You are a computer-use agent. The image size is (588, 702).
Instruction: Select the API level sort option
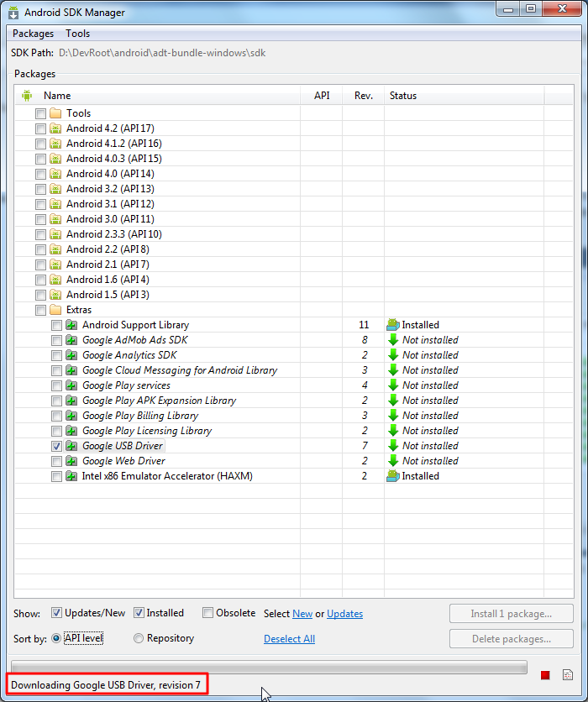56,638
